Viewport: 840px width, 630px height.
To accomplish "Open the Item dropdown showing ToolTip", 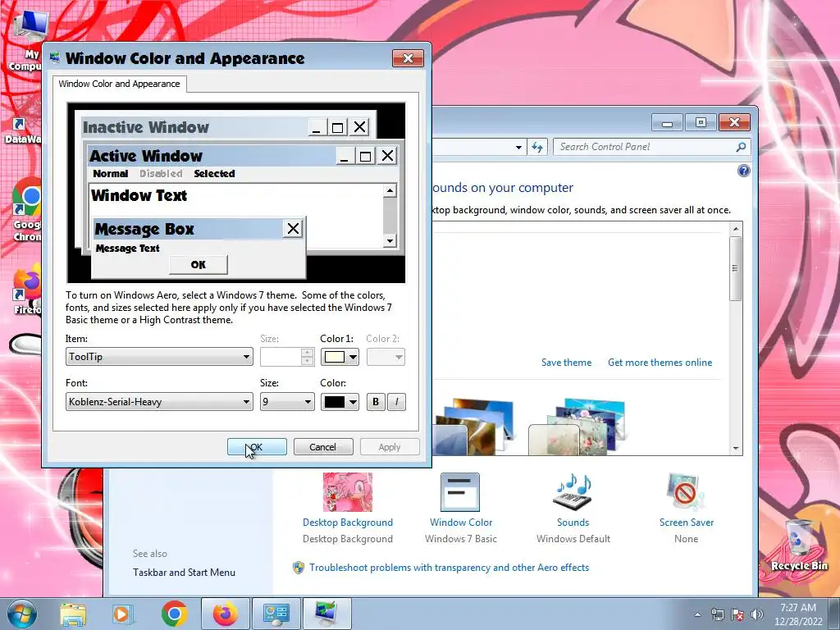I will pyautogui.click(x=159, y=357).
